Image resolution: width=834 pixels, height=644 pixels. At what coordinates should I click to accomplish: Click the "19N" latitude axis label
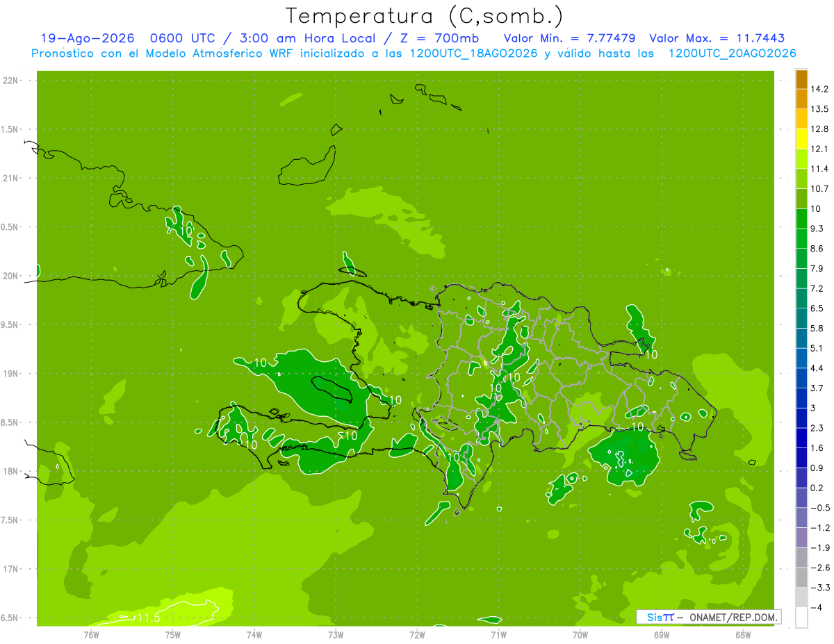pos(10,374)
